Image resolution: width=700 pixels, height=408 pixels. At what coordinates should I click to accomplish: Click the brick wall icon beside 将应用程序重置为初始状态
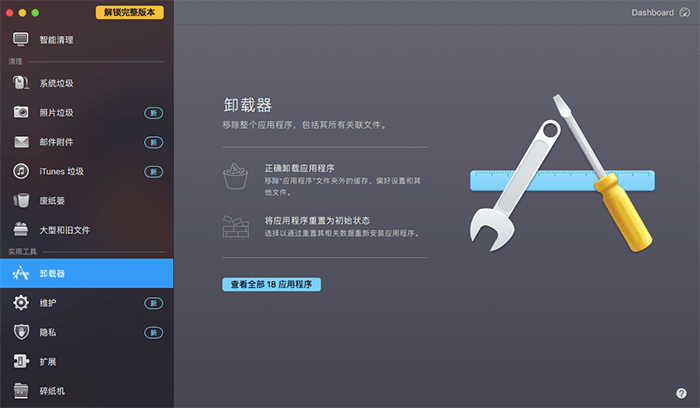236,227
